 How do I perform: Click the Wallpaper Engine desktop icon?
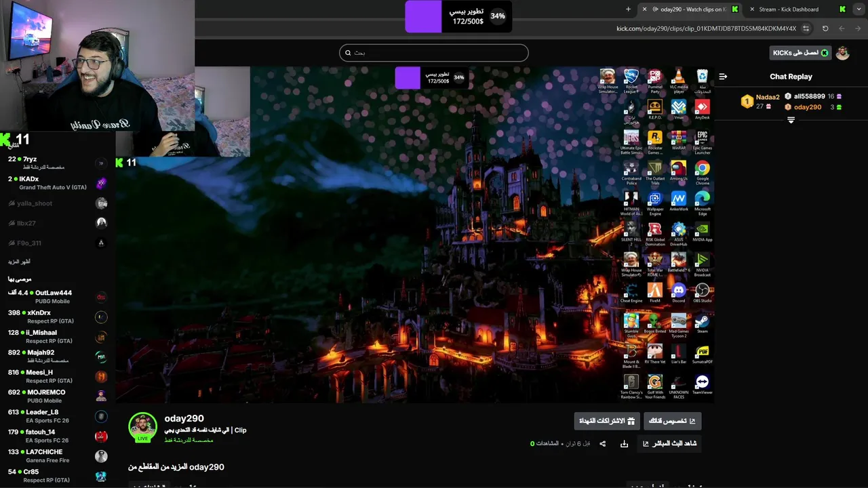pyautogui.click(x=654, y=203)
